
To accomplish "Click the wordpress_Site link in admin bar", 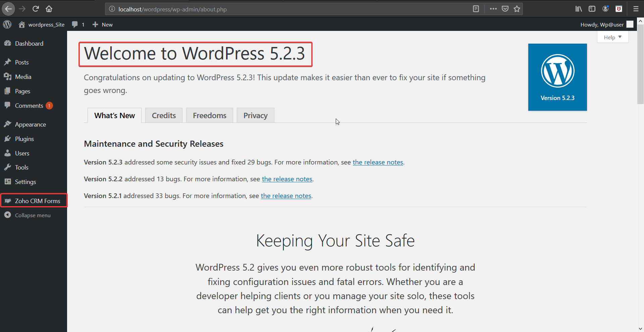I will point(46,25).
